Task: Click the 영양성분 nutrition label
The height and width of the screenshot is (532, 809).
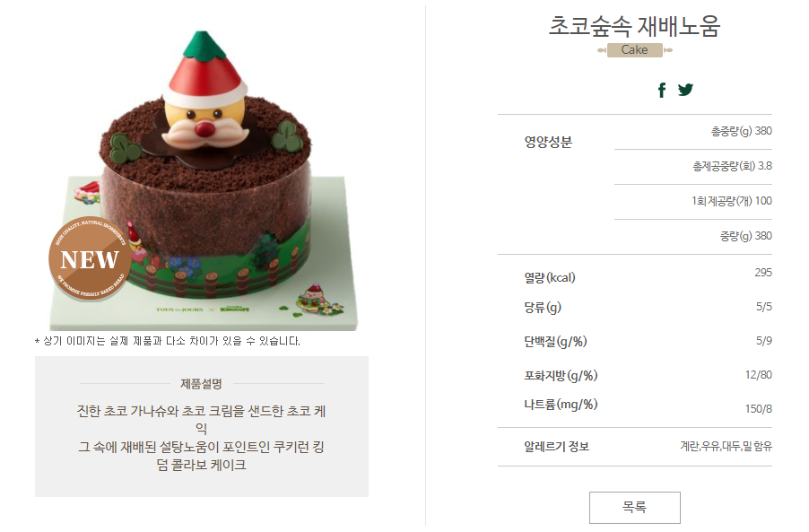Action: (548, 142)
